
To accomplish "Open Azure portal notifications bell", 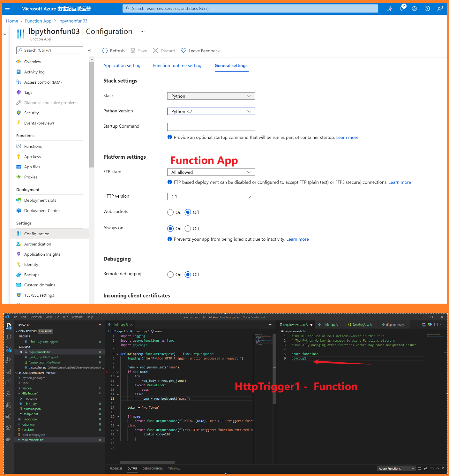I will tap(402, 8).
